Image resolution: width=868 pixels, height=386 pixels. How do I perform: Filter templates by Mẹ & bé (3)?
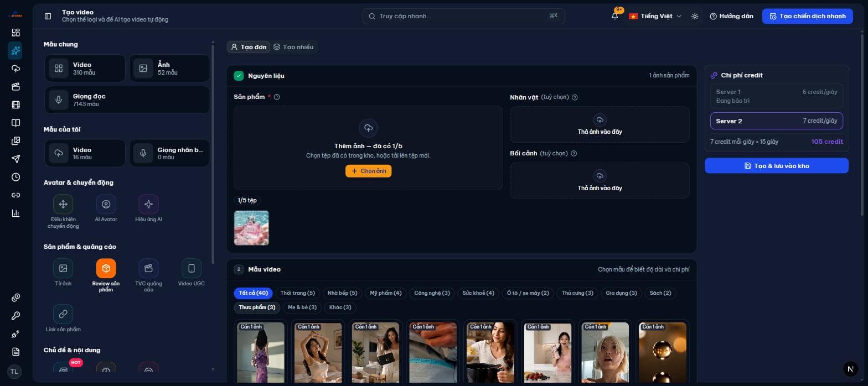coord(302,307)
